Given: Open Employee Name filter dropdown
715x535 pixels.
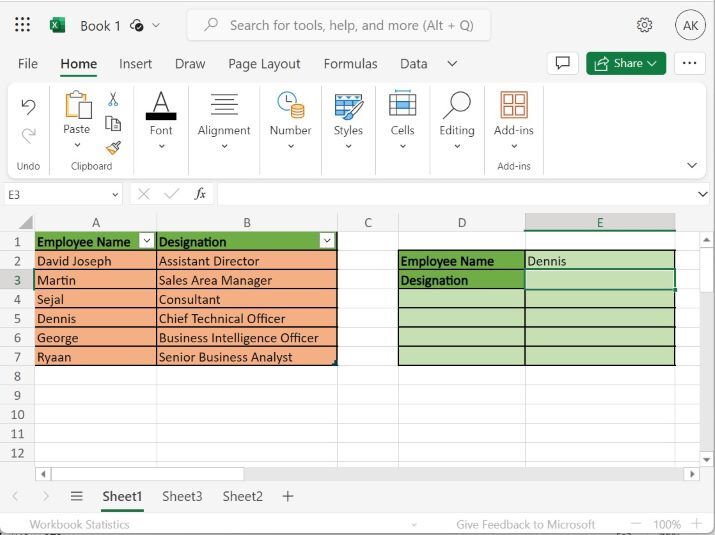Looking at the screenshot, I should (x=147, y=240).
